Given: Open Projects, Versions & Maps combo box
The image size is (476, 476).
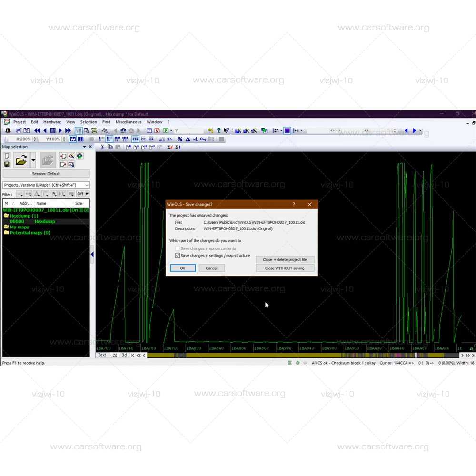Looking at the screenshot, I should click(x=46, y=185).
